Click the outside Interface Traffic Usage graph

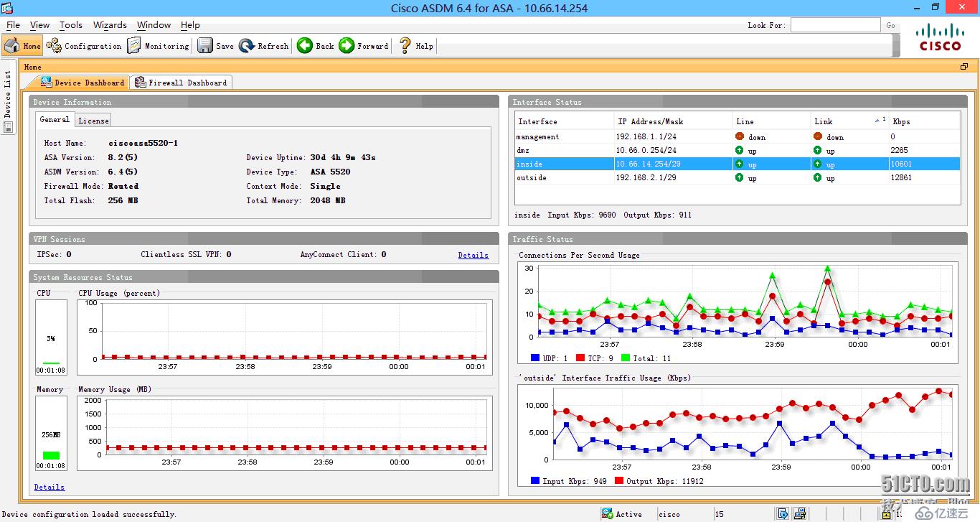point(738,437)
